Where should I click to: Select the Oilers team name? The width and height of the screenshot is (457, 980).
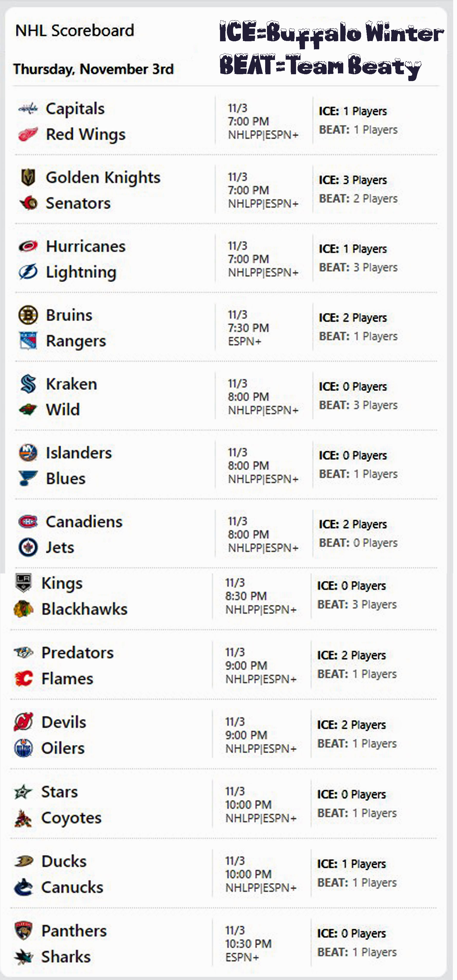pos(63,749)
